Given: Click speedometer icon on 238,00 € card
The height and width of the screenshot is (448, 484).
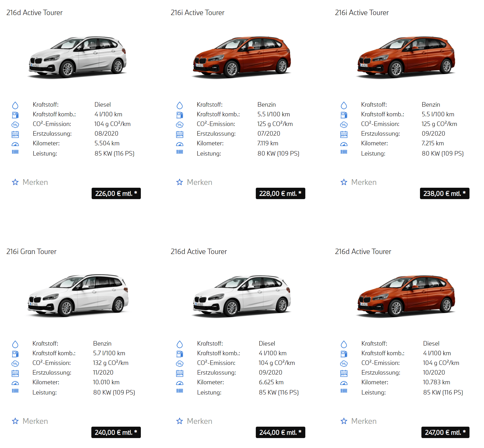Looking at the screenshot, I should pos(344,144).
